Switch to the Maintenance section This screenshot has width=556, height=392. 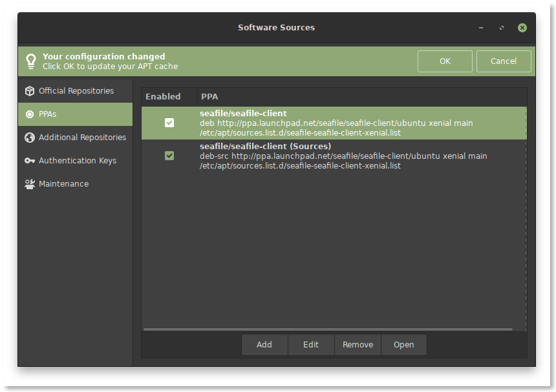[x=76, y=184]
